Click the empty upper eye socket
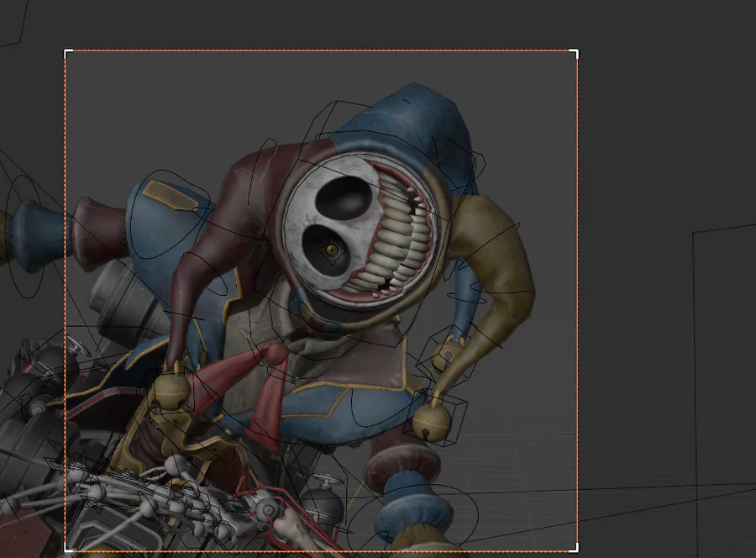Viewport: 756px width, 558px height. pyautogui.click(x=344, y=196)
